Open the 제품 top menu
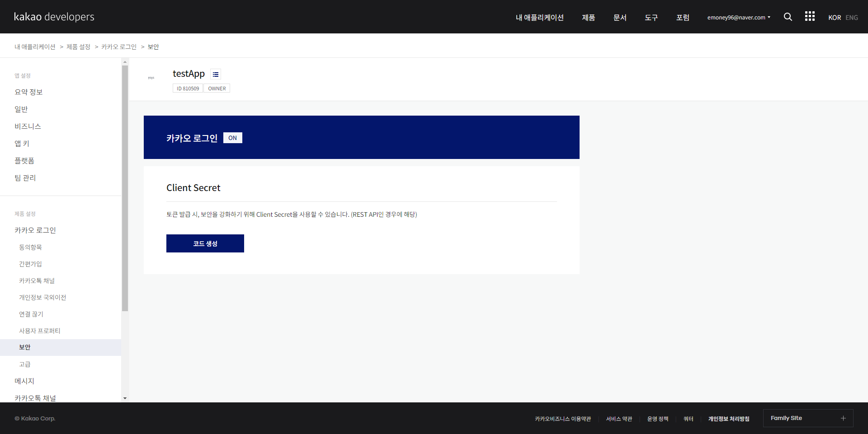 pyautogui.click(x=589, y=18)
